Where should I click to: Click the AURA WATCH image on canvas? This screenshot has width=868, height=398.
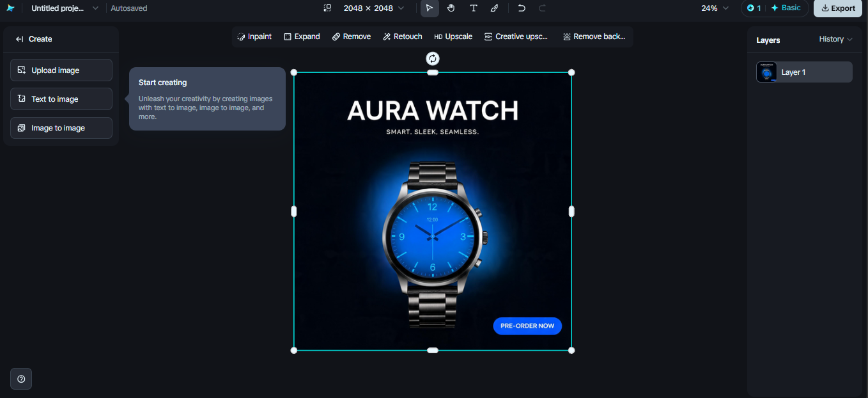[433, 211]
